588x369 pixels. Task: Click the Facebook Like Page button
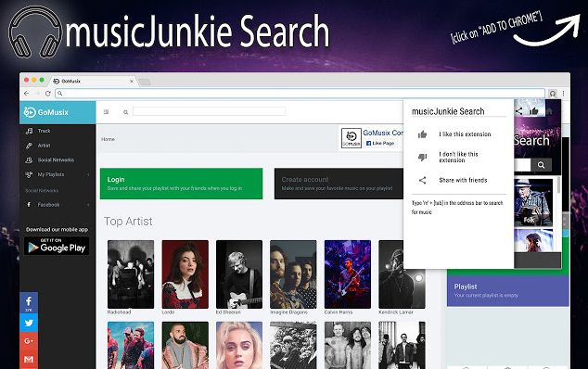(380, 144)
